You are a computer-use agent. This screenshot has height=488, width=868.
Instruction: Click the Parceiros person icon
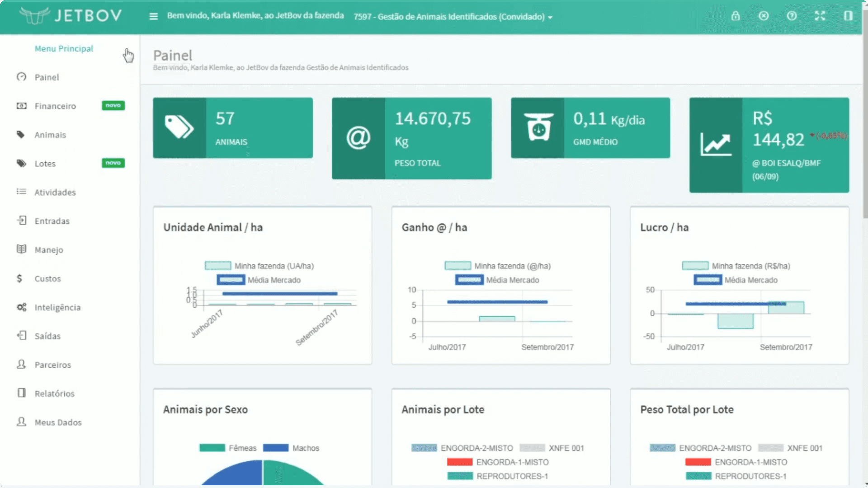coord(21,364)
